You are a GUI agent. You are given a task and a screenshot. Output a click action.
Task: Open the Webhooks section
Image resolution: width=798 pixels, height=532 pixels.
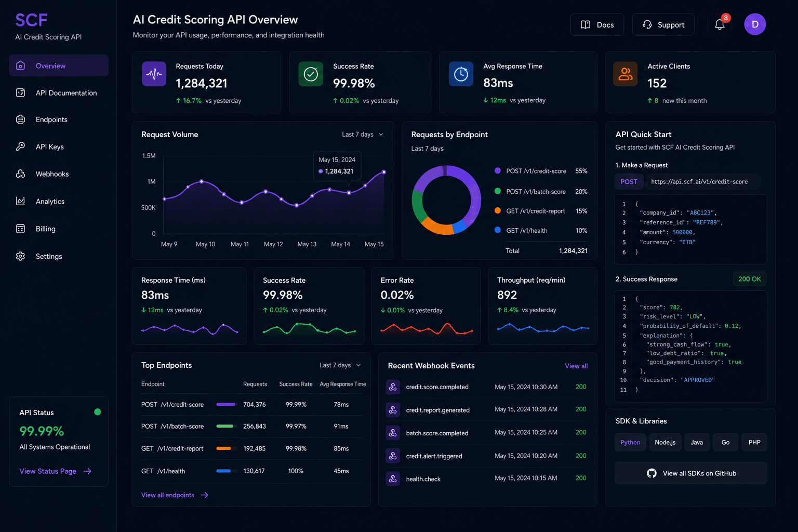coord(59,174)
